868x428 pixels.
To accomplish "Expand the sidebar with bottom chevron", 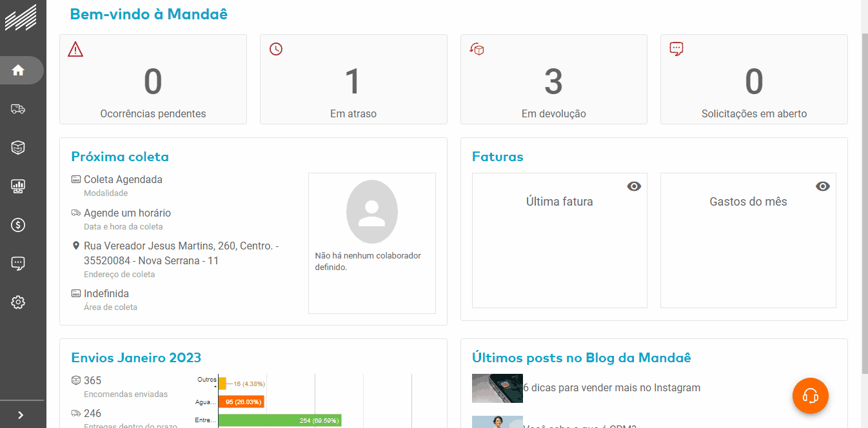I will click(21, 415).
